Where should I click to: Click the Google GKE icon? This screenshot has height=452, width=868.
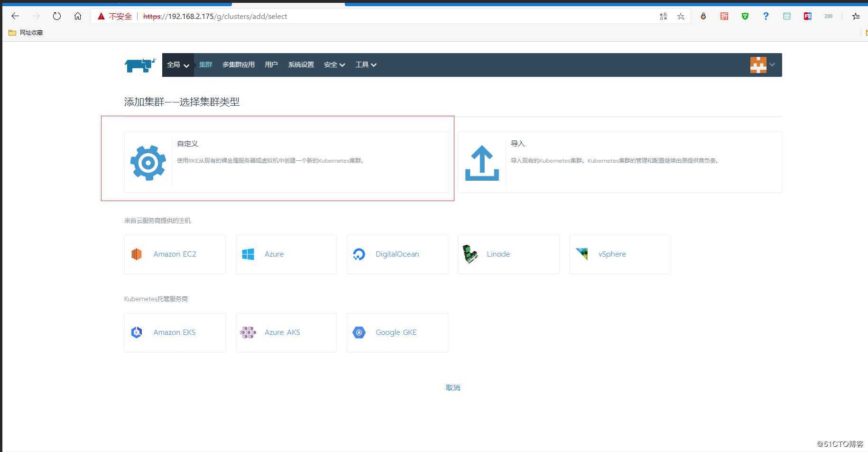pos(359,332)
